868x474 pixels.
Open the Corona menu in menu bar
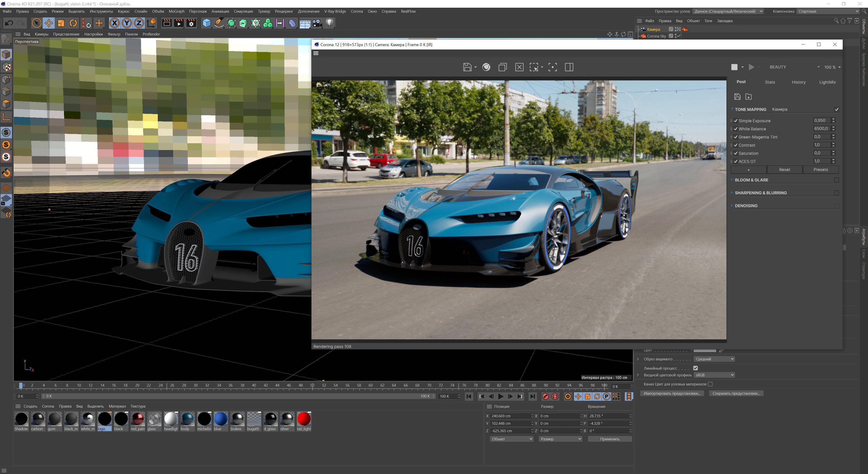point(356,11)
